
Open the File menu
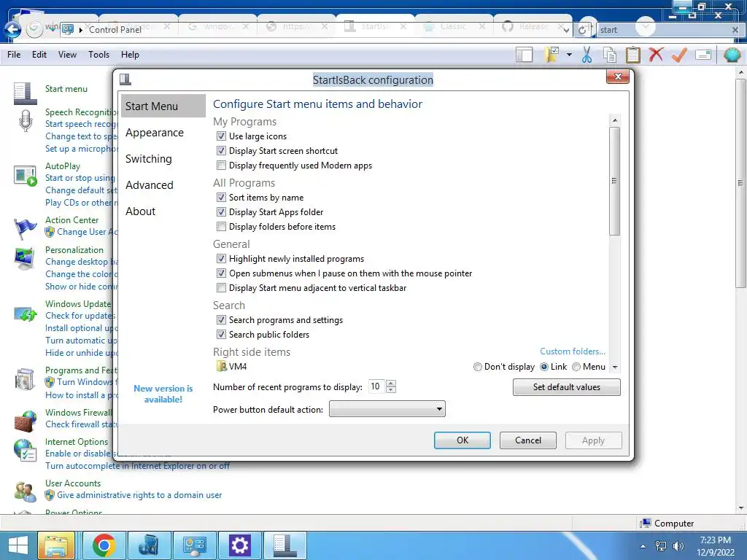pyautogui.click(x=14, y=55)
